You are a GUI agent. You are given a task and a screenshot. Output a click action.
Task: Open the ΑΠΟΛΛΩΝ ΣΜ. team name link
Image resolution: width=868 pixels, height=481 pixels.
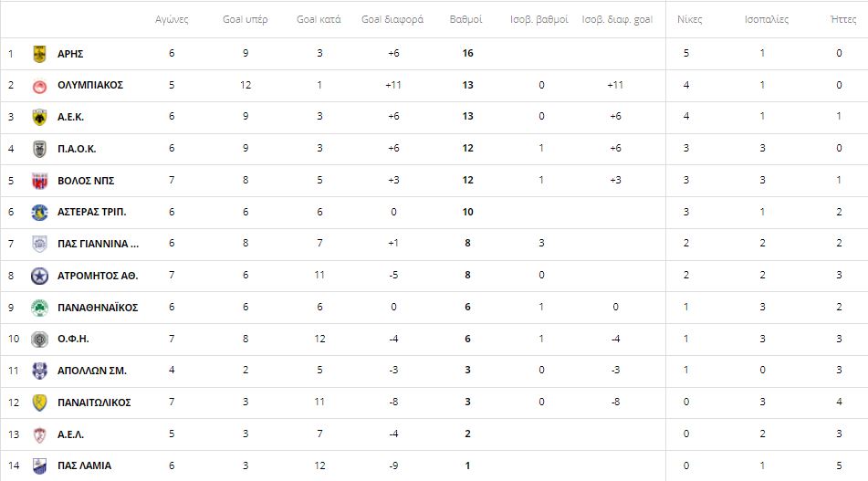92,371
